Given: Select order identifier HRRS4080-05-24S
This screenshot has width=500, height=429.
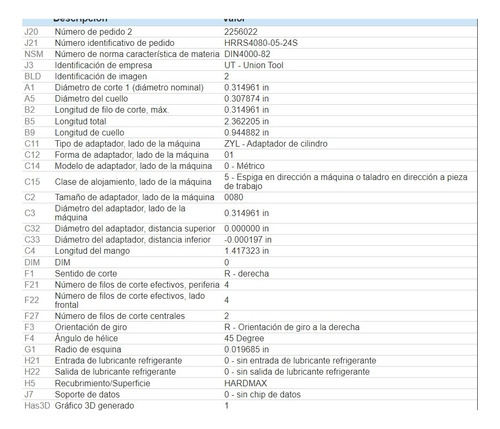Looking at the screenshot, I should click(x=261, y=43).
